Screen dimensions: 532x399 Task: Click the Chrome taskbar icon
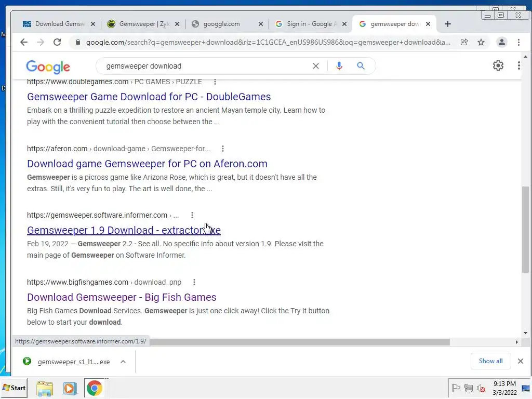(x=95, y=388)
